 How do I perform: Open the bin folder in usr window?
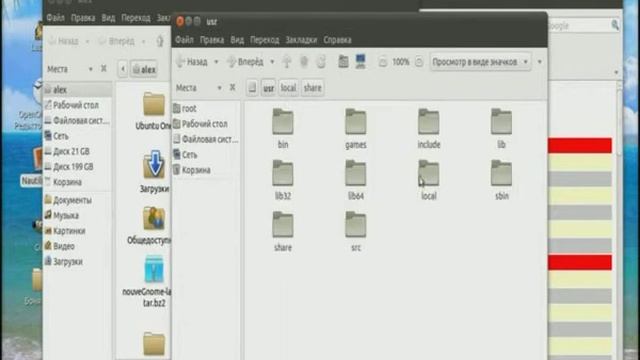[282, 122]
